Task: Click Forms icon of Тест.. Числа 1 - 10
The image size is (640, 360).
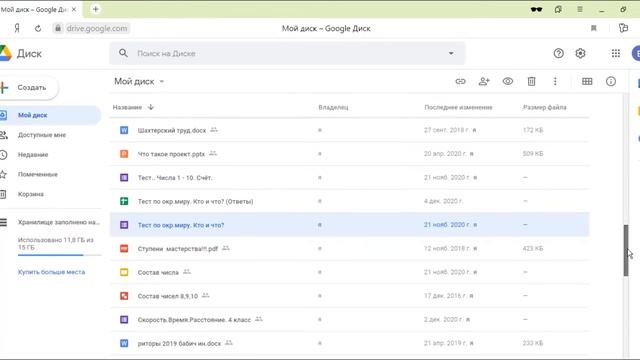Action: tap(124, 178)
